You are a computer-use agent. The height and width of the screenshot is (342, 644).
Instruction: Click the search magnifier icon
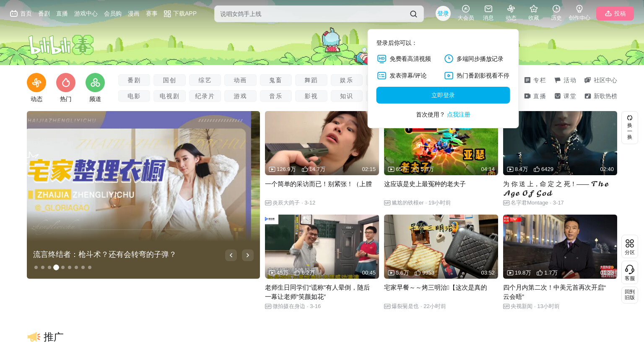coord(413,14)
